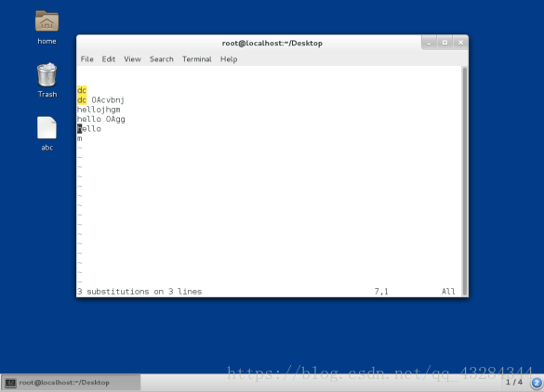Open the Terminal menu
Screen dimensions: 544x392
pos(197,59)
